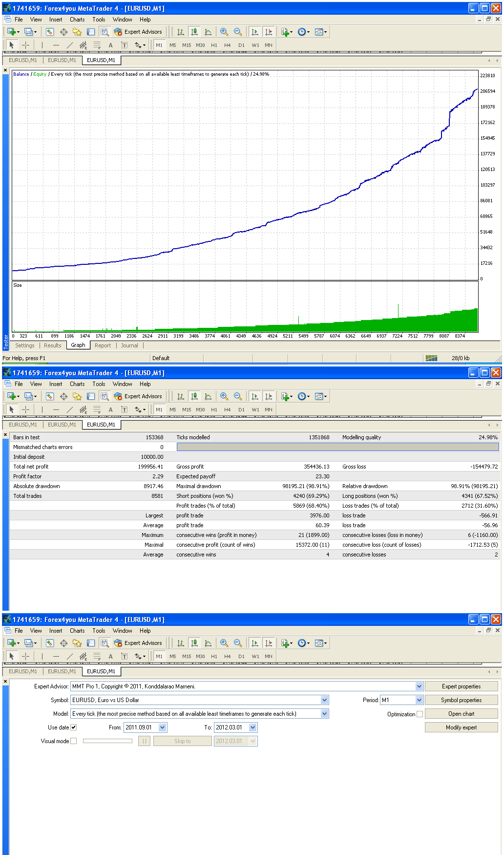
Task: Open the Period M1 dropdown
Action: point(419,700)
